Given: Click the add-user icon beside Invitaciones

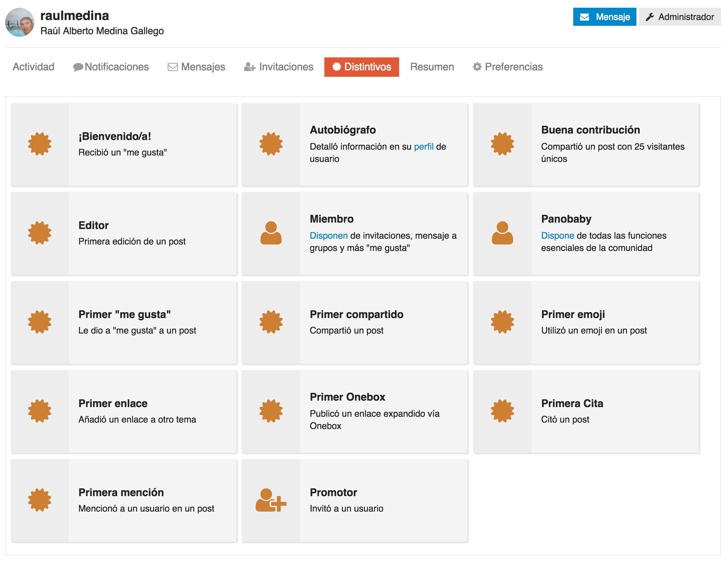Looking at the screenshot, I should click(250, 67).
